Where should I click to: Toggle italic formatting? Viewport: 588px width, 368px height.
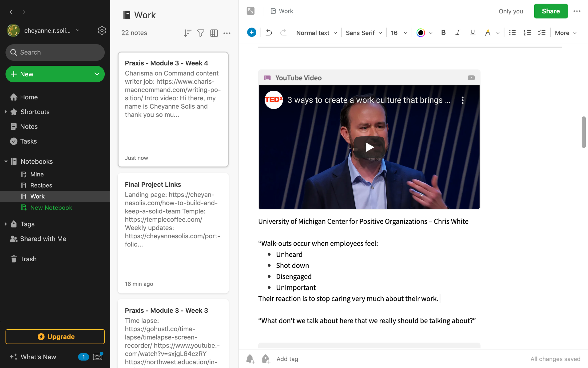point(458,32)
